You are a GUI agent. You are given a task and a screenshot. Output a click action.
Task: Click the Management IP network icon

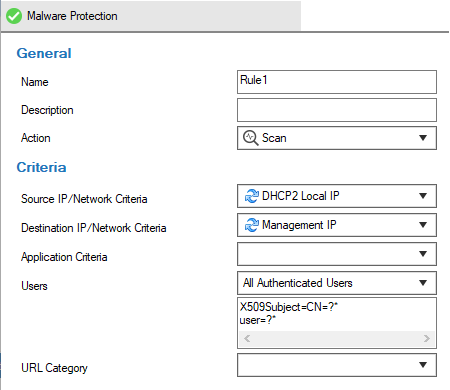point(251,225)
